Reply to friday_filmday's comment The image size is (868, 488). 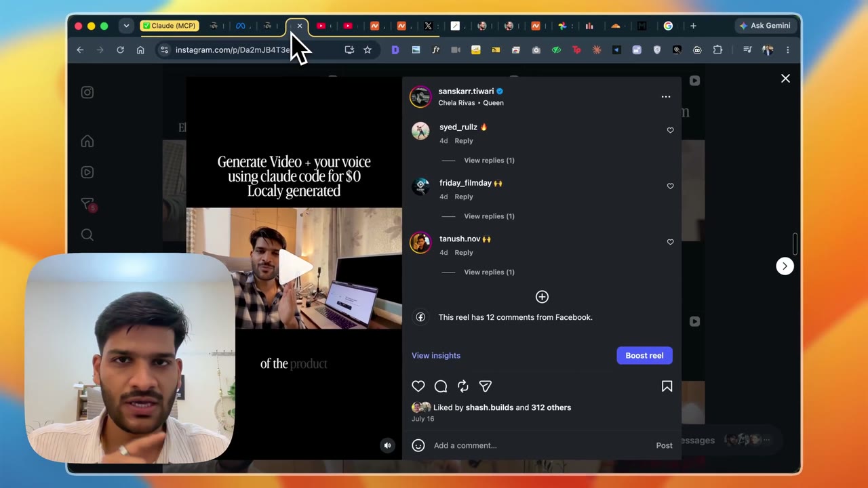click(x=464, y=197)
